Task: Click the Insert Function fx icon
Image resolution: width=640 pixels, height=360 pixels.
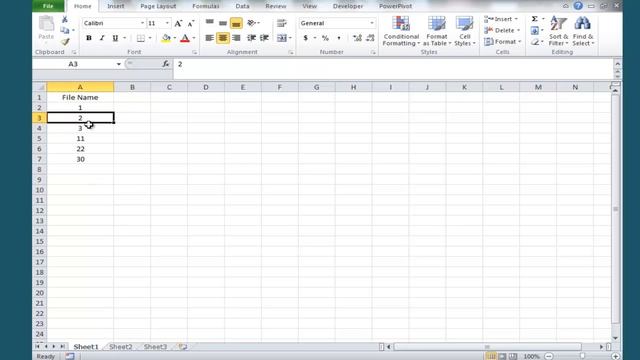Action: pos(165,64)
